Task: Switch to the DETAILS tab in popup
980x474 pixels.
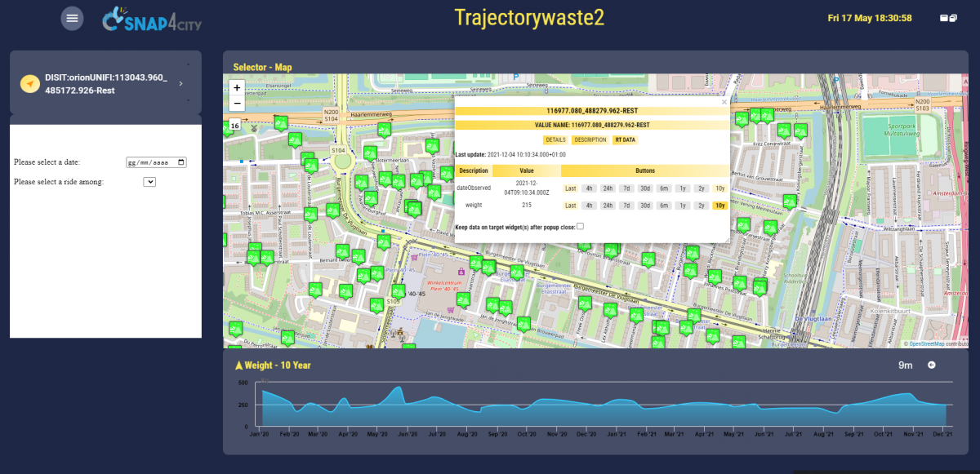Action: click(555, 140)
